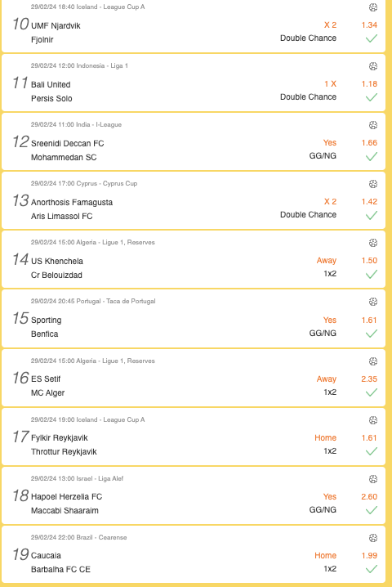Select the soccer ball icon for Fylkir Reykjavik
This screenshot has height=587, width=392.
click(373, 420)
